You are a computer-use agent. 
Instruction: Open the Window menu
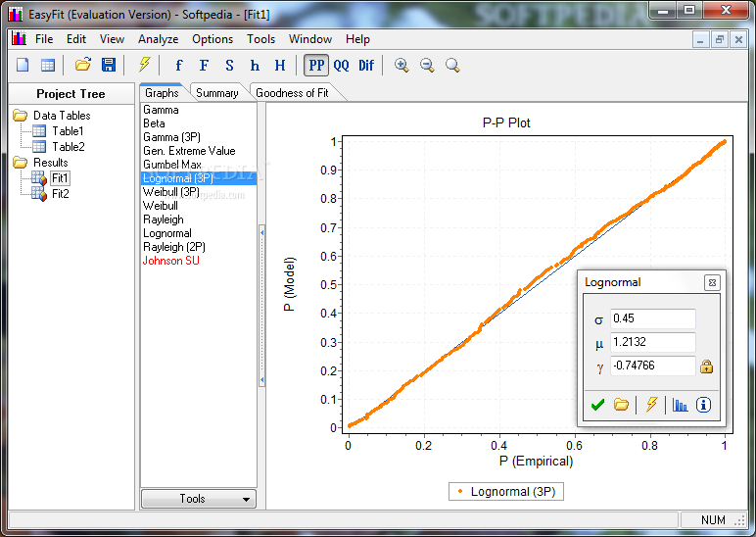click(310, 39)
